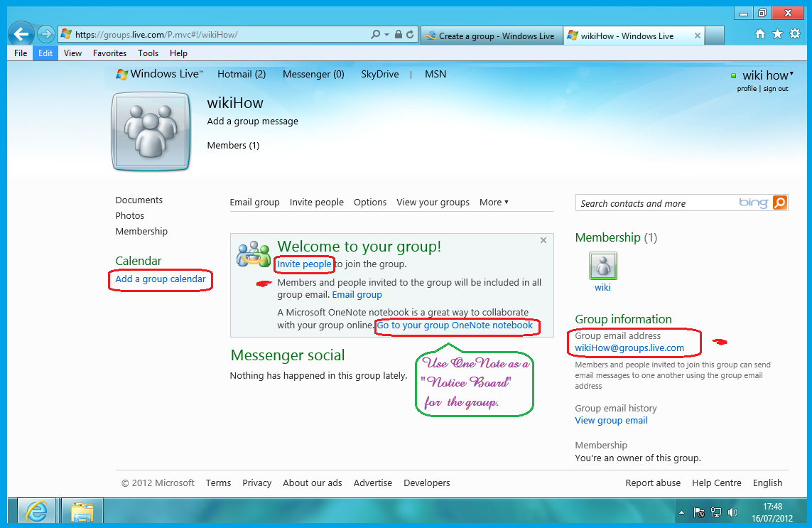Expand the More dropdown
The height and width of the screenshot is (528, 812).
pos(494,202)
